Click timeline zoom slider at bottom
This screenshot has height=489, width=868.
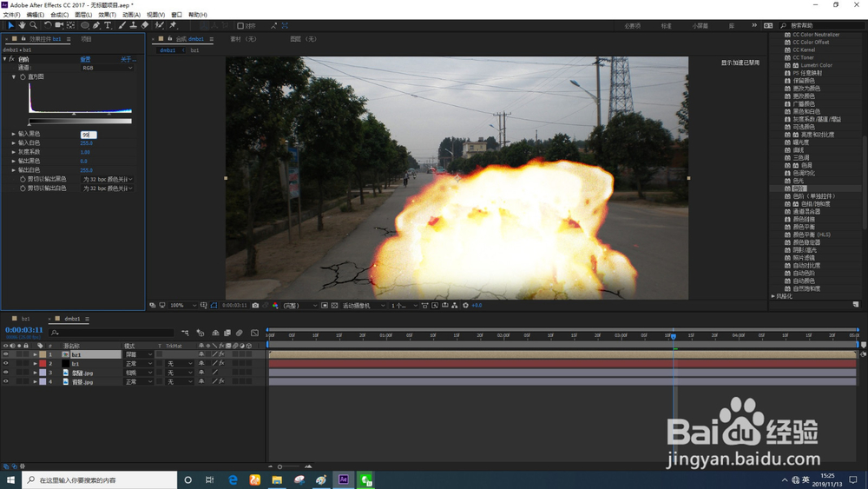289,466
